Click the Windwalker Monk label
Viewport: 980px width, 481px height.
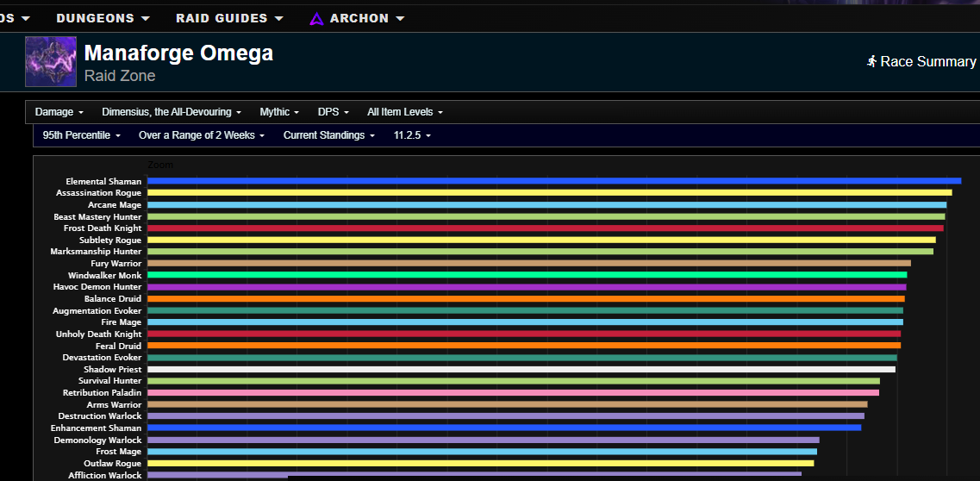pyautogui.click(x=105, y=276)
